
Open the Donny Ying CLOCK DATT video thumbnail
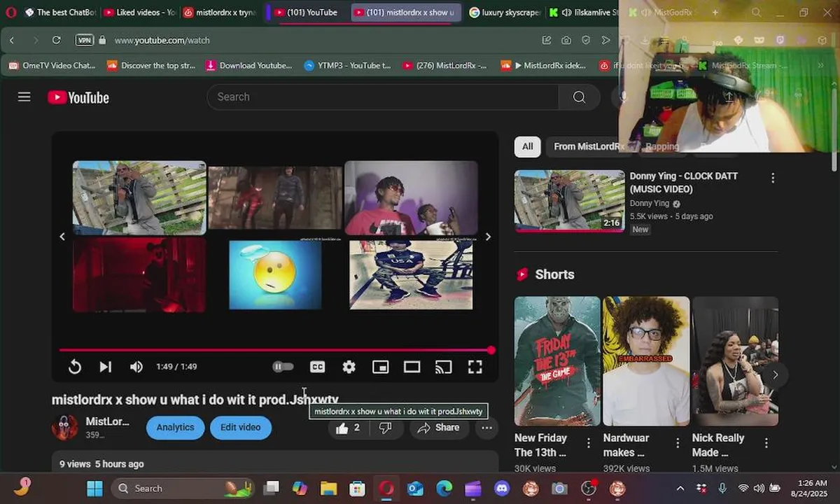tap(569, 200)
